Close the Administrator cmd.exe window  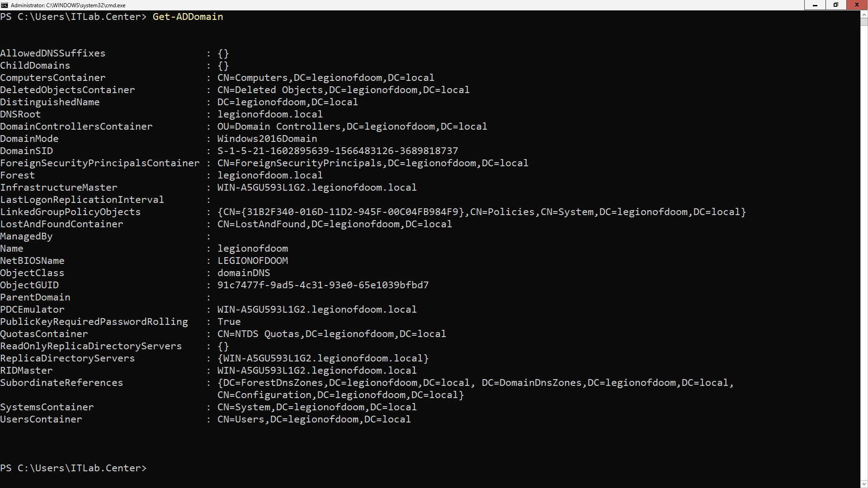(x=857, y=5)
